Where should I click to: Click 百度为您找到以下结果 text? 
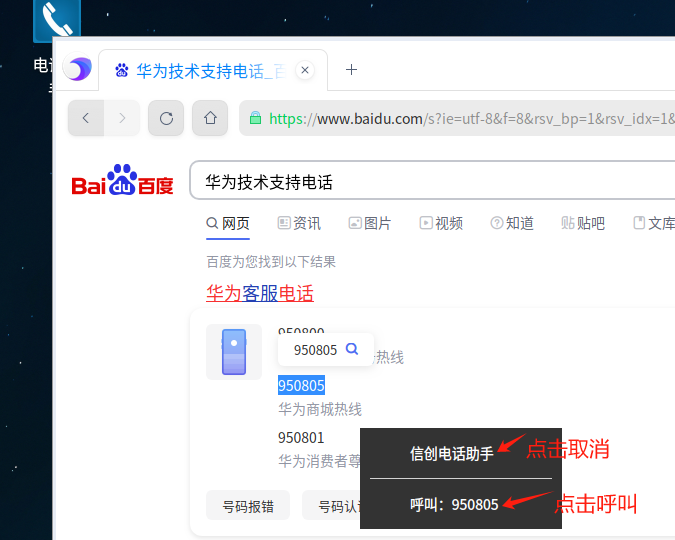click(x=271, y=261)
